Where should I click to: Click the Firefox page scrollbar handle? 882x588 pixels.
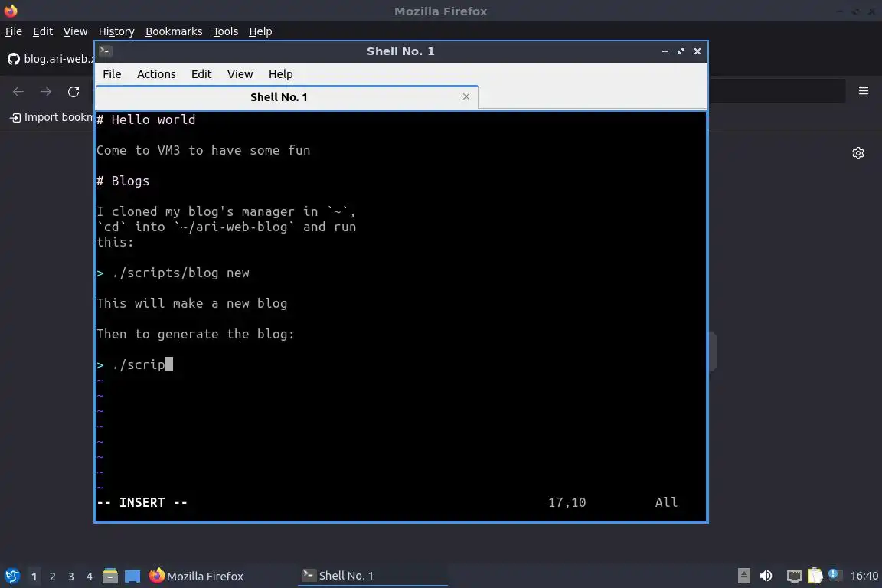[x=713, y=351]
